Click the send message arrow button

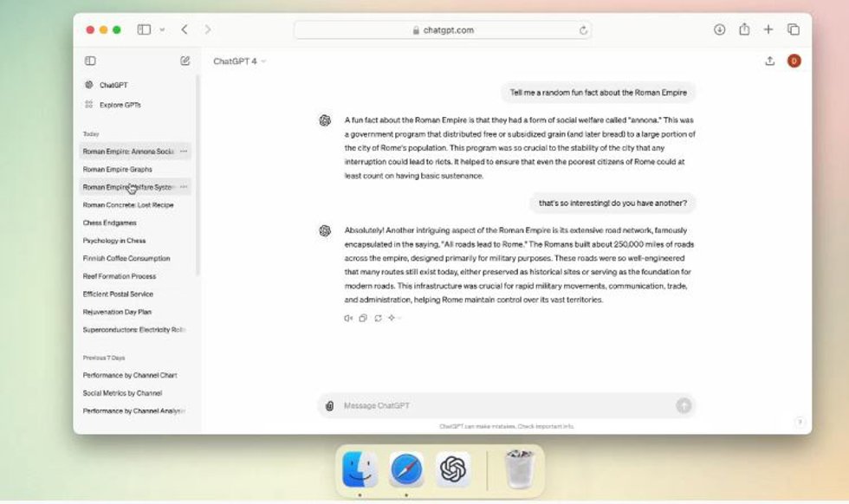click(x=684, y=405)
